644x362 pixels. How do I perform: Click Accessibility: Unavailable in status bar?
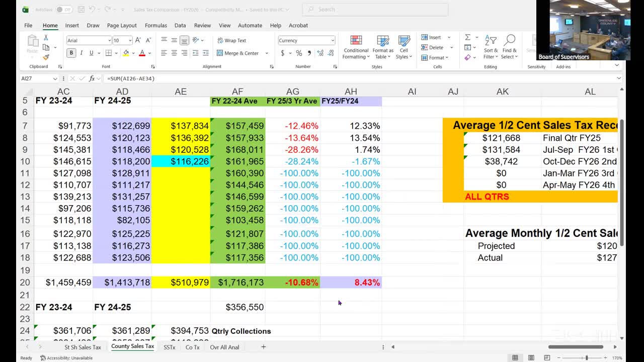coord(66,358)
